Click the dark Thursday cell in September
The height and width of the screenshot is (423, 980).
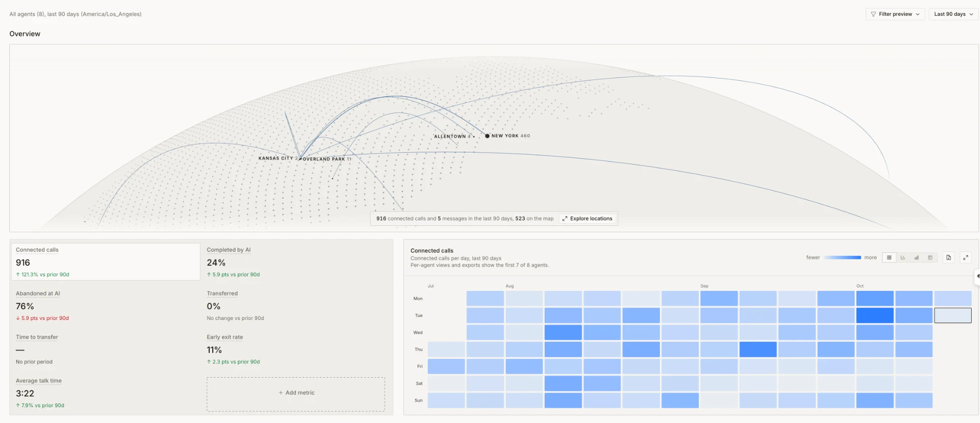[758, 350]
